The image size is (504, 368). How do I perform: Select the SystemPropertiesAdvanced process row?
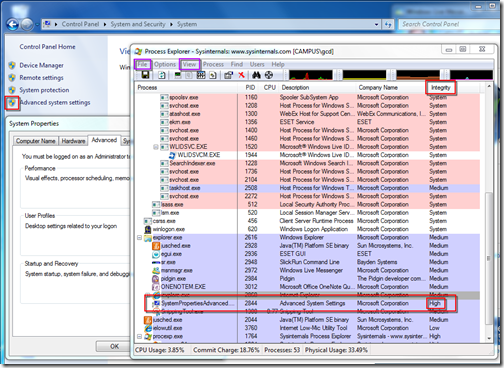click(307, 303)
